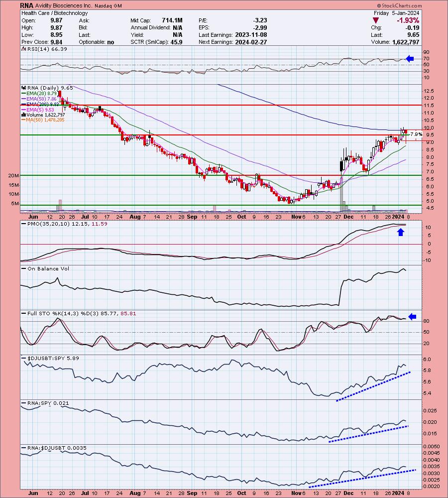Click the Dec month label on price axis
The image size is (448, 498).
[x=348, y=217]
